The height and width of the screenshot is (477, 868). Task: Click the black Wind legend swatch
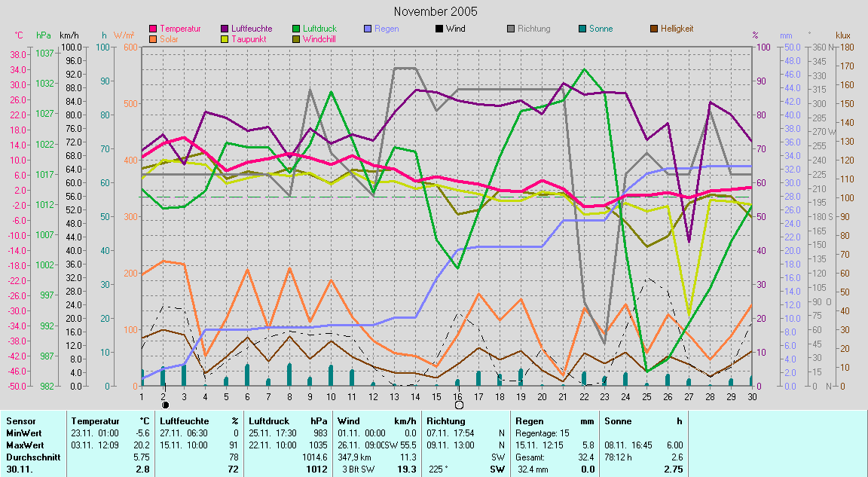[439, 29]
